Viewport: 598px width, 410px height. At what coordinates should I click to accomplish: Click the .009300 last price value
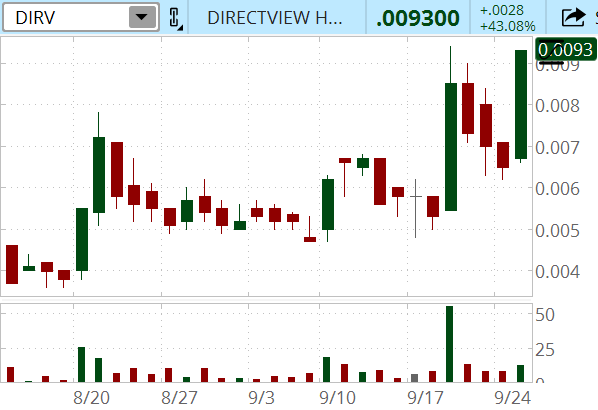(x=418, y=18)
